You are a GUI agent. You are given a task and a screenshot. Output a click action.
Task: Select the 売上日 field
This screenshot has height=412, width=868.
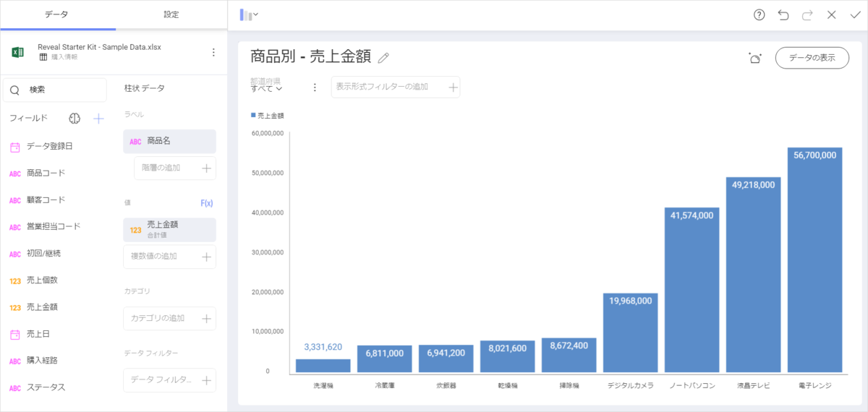30,334
